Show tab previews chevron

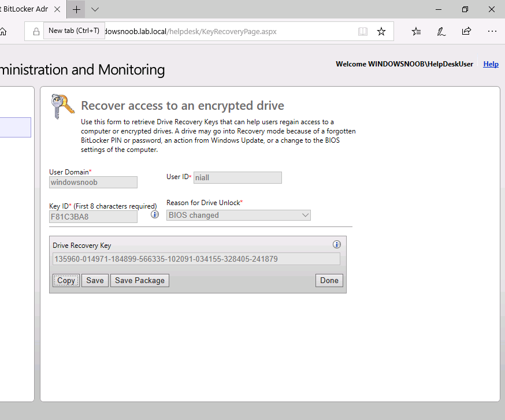pyautogui.click(x=95, y=9)
